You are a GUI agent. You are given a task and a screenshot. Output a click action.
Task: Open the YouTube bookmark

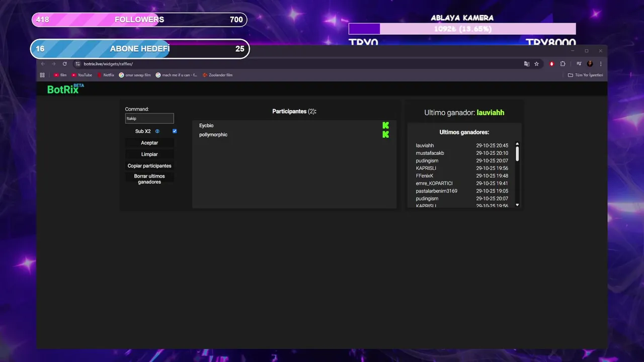pyautogui.click(x=82, y=75)
